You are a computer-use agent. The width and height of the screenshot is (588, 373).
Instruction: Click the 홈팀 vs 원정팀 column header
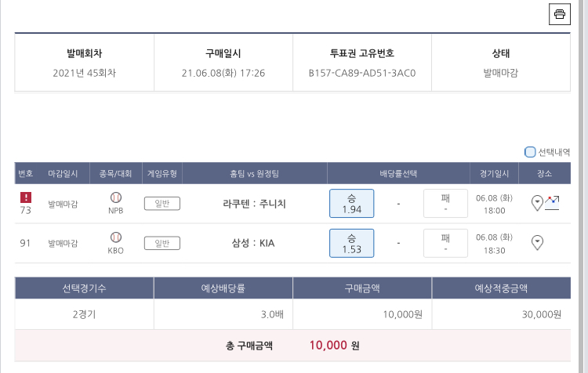254,173
